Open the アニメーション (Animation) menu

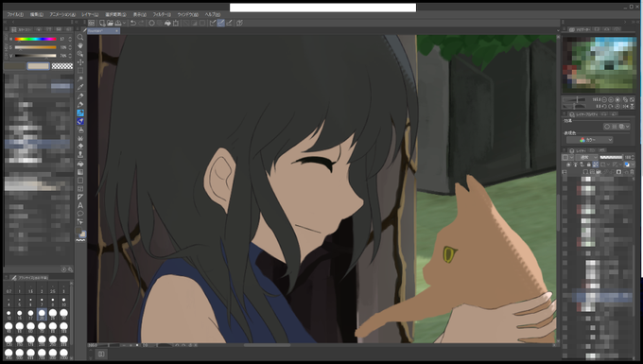(62, 14)
